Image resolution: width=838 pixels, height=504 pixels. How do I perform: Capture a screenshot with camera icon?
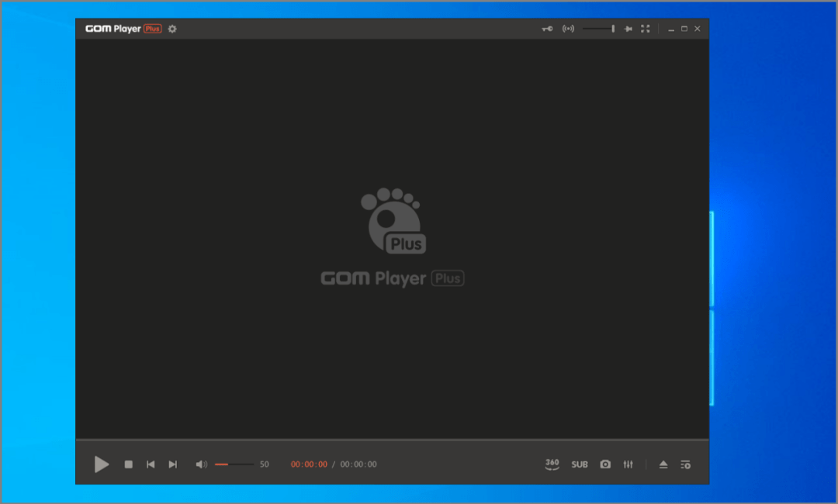605,464
